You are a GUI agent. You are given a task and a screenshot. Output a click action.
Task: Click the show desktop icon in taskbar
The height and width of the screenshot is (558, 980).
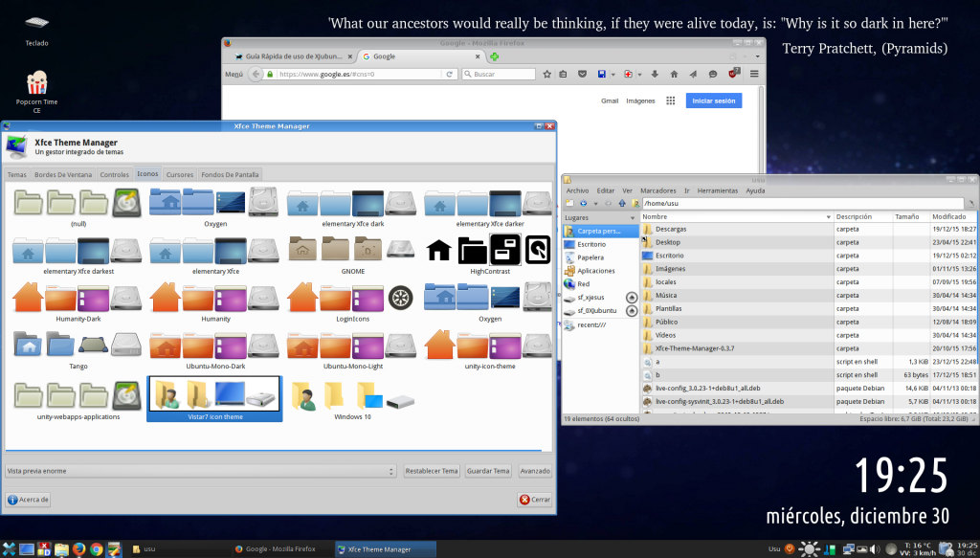click(x=26, y=549)
